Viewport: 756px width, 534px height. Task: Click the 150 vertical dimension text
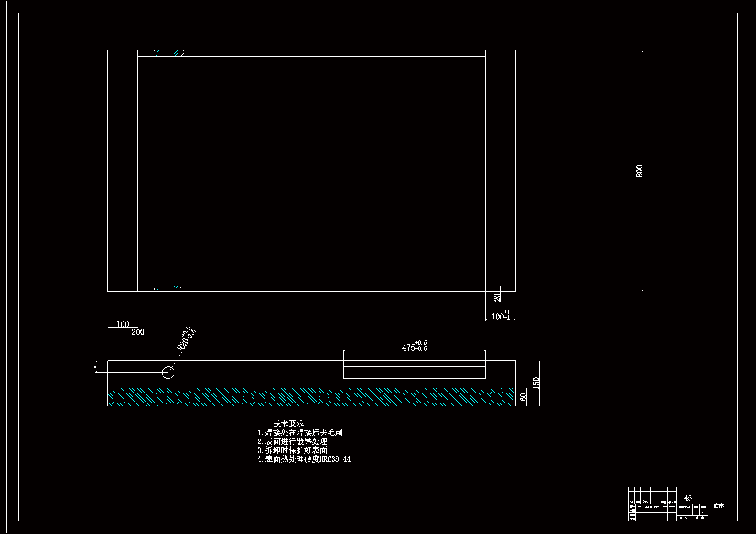[536, 383]
